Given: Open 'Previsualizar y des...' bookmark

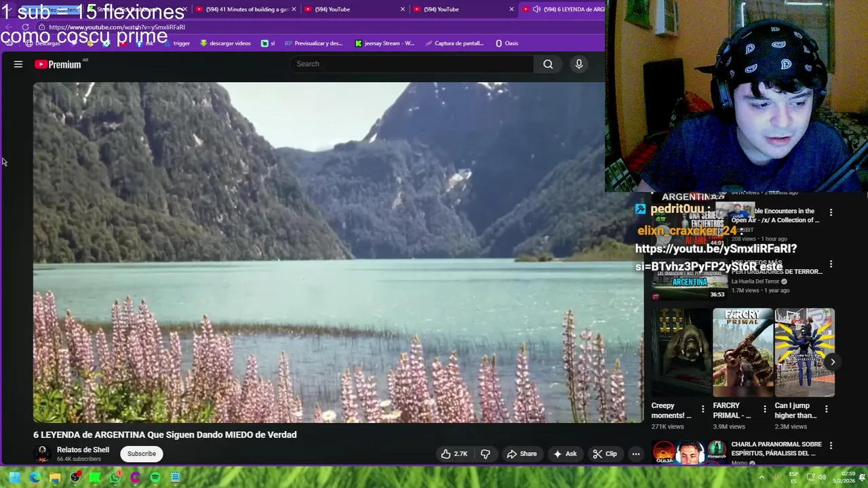Looking at the screenshot, I should coord(313,43).
